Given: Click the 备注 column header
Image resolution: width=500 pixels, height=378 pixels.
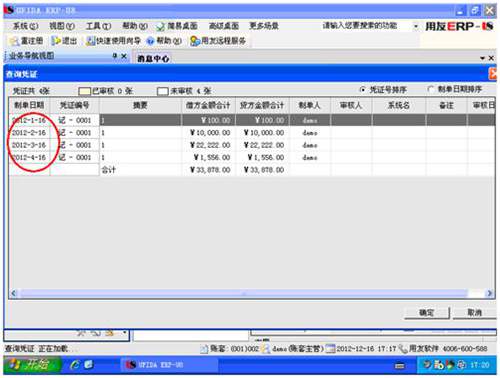Looking at the screenshot, I should tap(446, 105).
